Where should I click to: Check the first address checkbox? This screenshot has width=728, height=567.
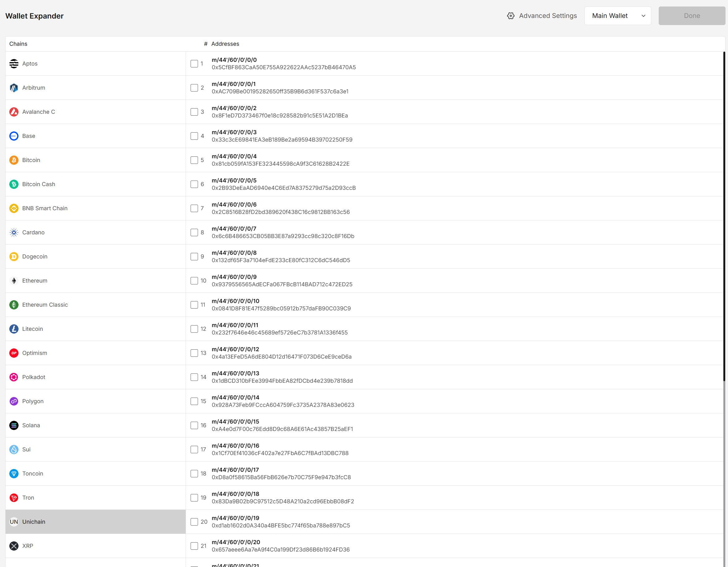[x=194, y=63]
